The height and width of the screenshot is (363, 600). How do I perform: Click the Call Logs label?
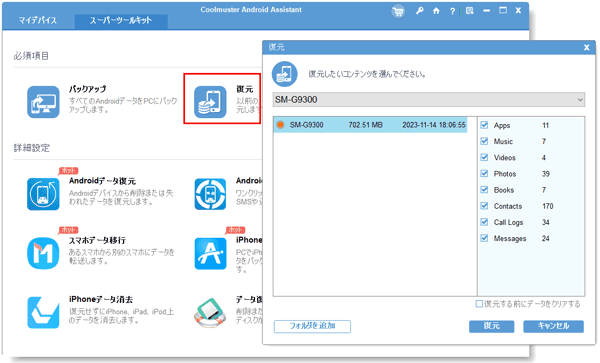pyautogui.click(x=508, y=222)
